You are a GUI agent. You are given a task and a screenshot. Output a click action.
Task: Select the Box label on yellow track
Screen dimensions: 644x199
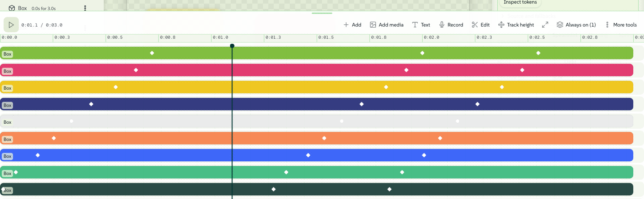pyautogui.click(x=8, y=88)
